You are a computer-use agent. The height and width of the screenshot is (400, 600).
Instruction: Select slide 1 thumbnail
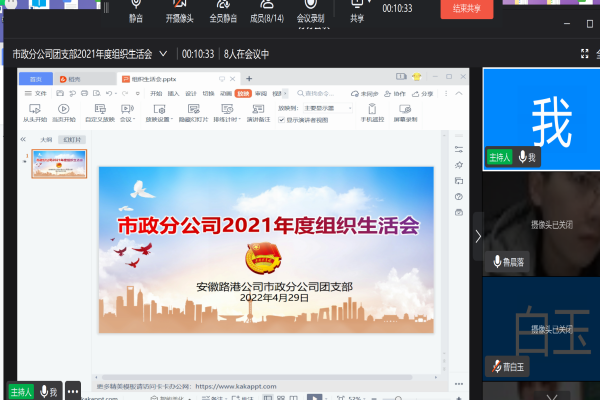pos(59,164)
